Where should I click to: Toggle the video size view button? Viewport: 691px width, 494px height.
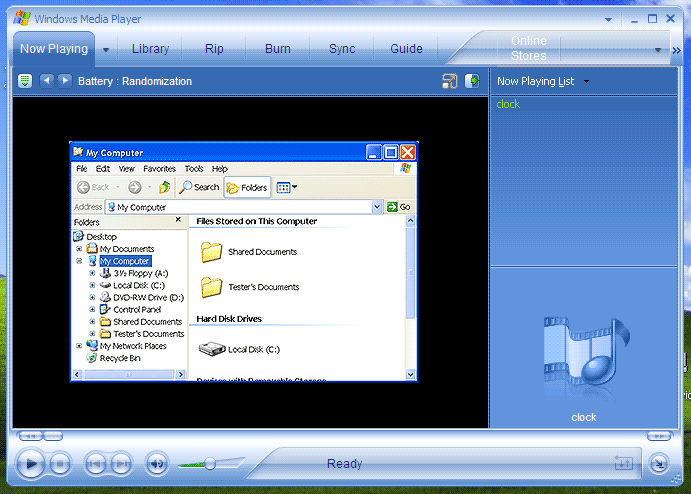(450, 81)
